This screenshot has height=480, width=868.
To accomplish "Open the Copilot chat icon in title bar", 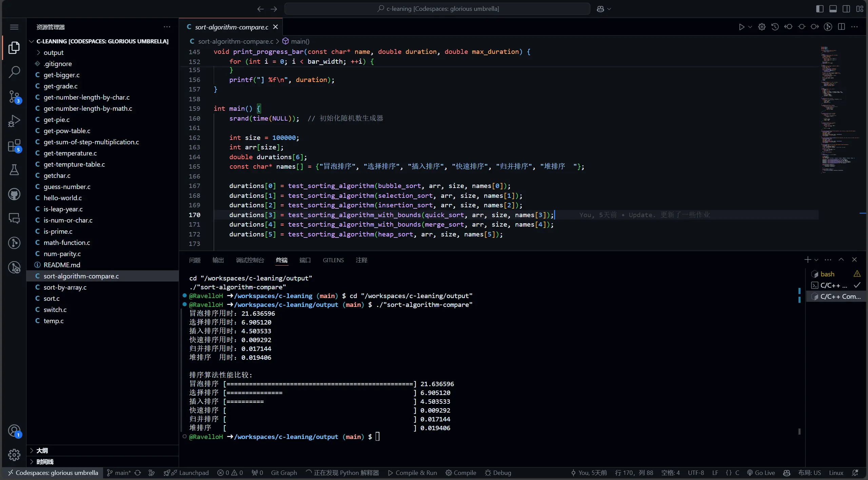I will coord(600,9).
